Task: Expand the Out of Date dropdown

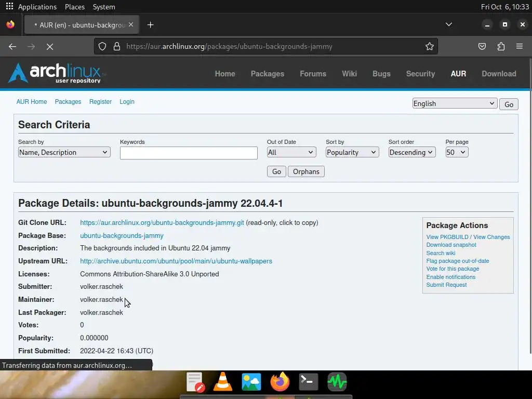Action: [x=291, y=152]
